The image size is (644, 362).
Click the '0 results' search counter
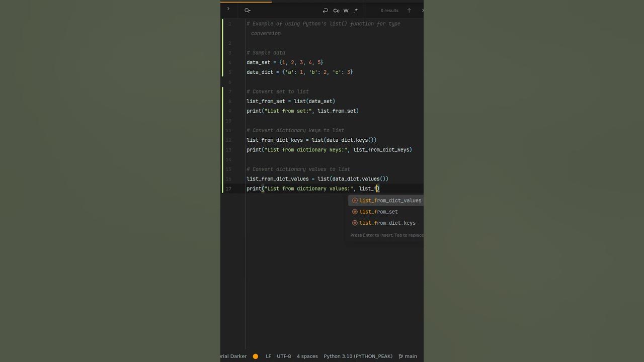pos(389,11)
